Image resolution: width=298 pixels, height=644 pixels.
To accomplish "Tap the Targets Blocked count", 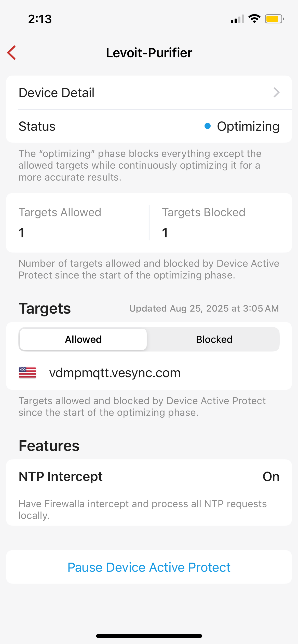I will pos(165,233).
